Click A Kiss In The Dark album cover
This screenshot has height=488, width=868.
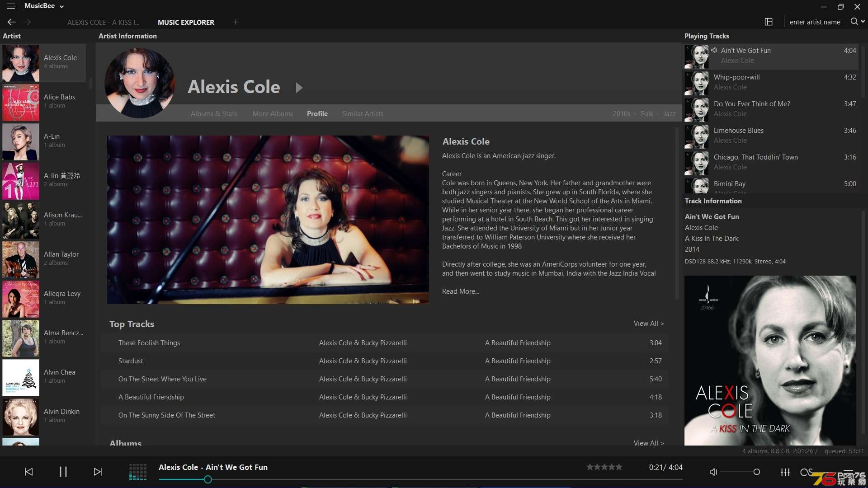pyautogui.click(x=770, y=361)
